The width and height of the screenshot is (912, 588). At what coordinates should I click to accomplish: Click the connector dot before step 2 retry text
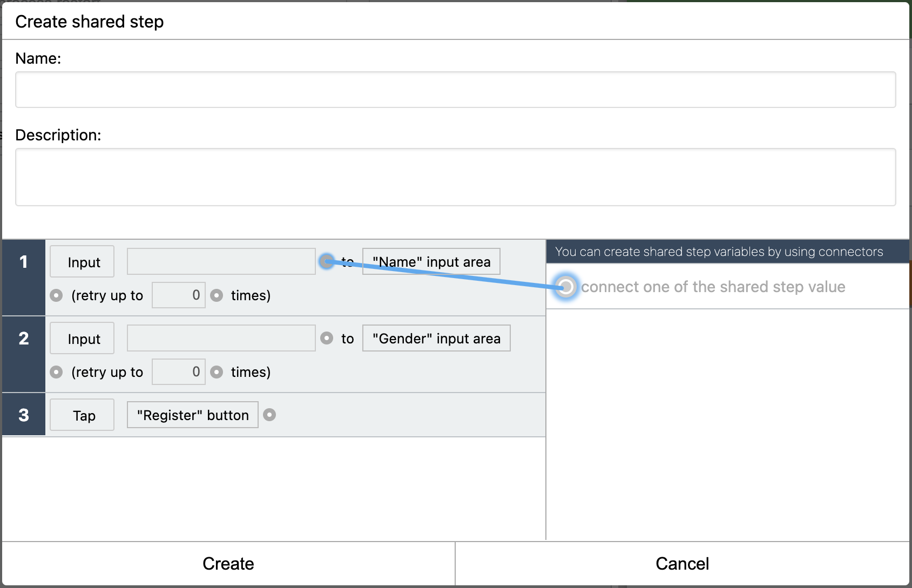coord(56,372)
